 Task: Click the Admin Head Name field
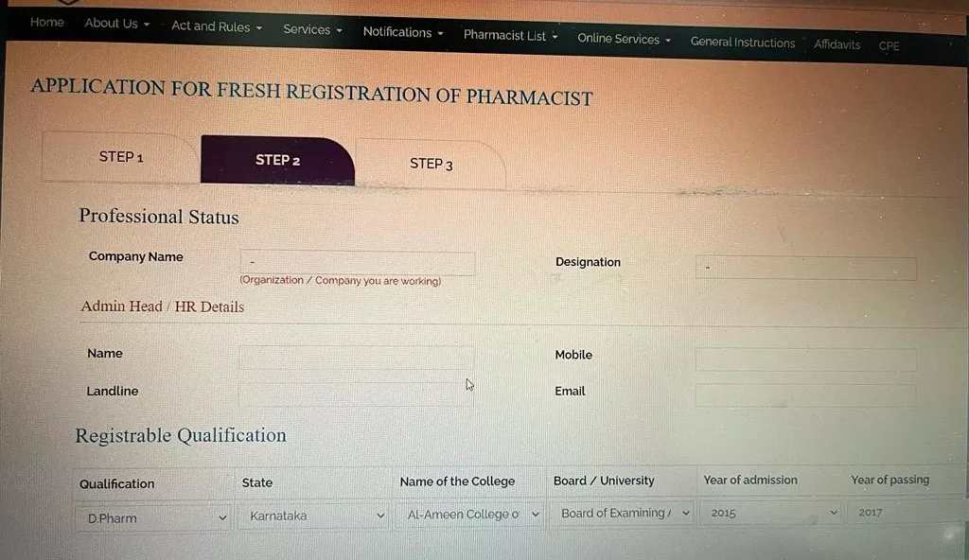[357, 358]
